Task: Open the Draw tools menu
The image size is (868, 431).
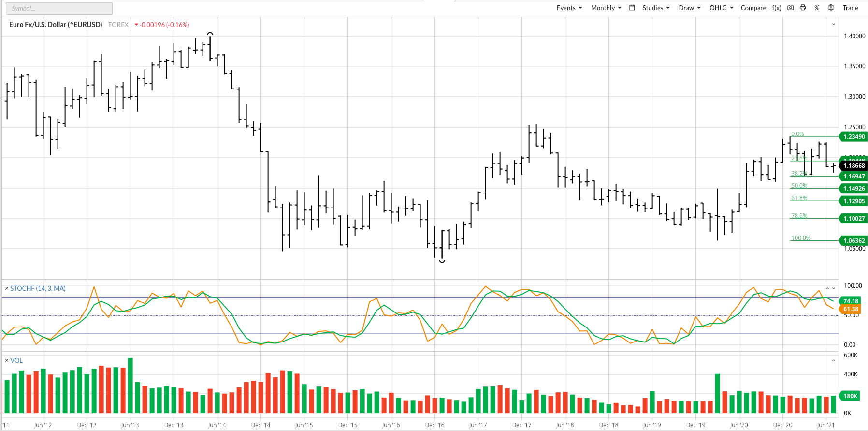Action: click(x=689, y=8)
